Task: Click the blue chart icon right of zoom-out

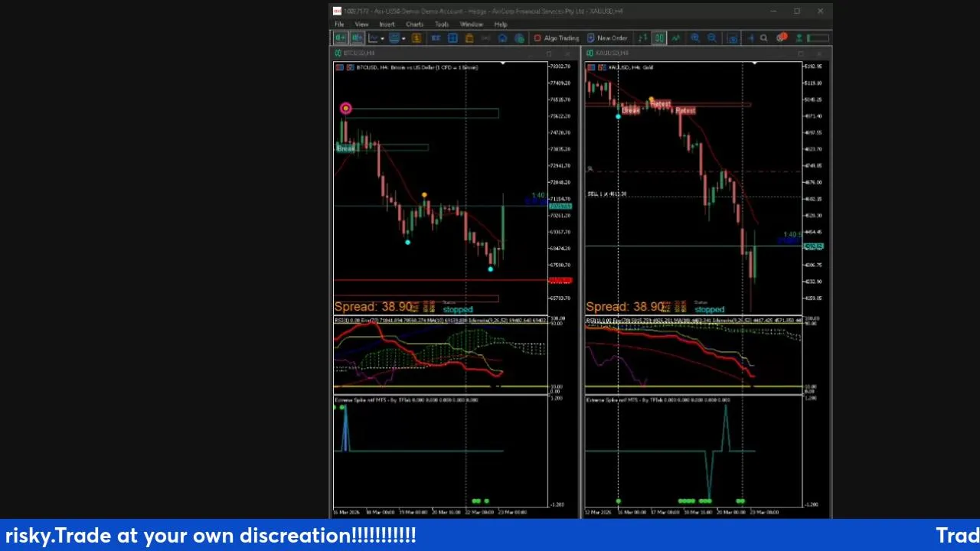Action: pyautogui.click(x=733, y=37)
